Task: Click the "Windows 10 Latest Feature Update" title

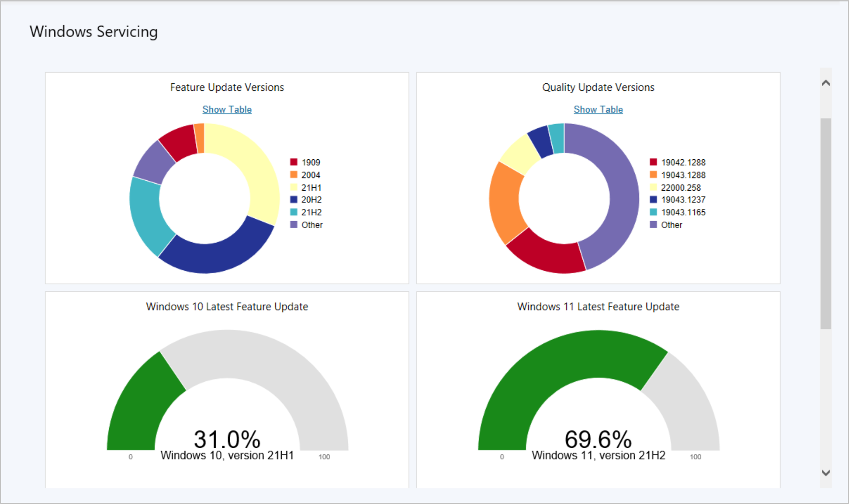Action: click(x=227, y=307)
